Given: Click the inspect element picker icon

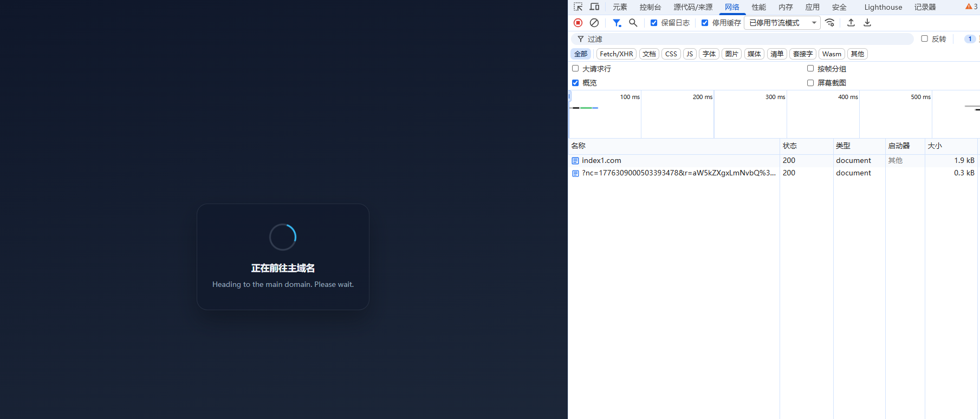Looking at the screenshot, I should tap(578, 7).
